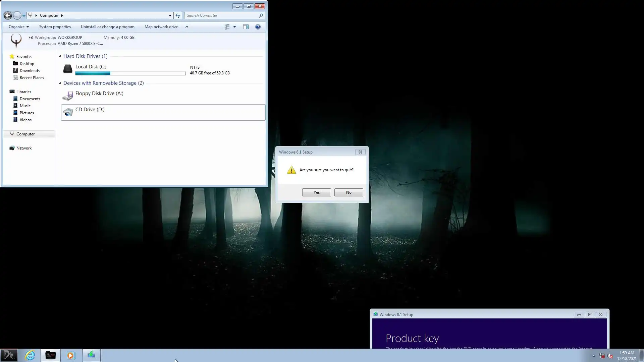Click No in quit dialog
This screenshot has height=362, width=644.
[348, 192]
